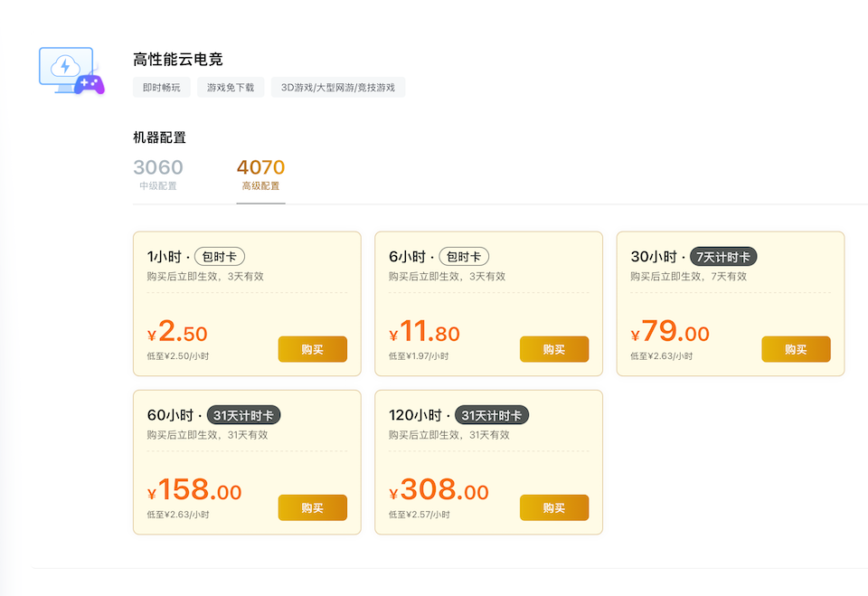The image size is (868, 596).
Task: Select the 即时畅玩 tag
Action: tap(161, 87)
